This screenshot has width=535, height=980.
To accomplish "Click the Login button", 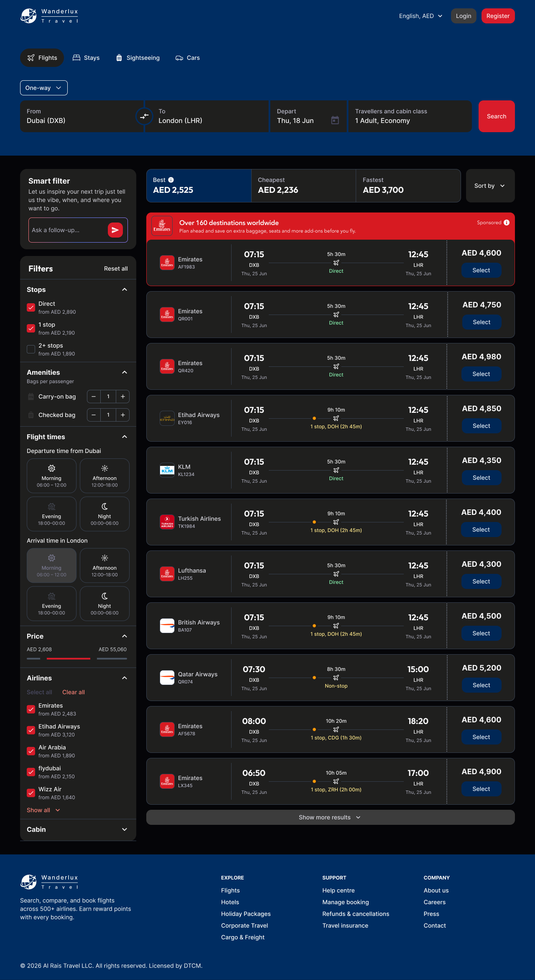I will tap(464, 16).
